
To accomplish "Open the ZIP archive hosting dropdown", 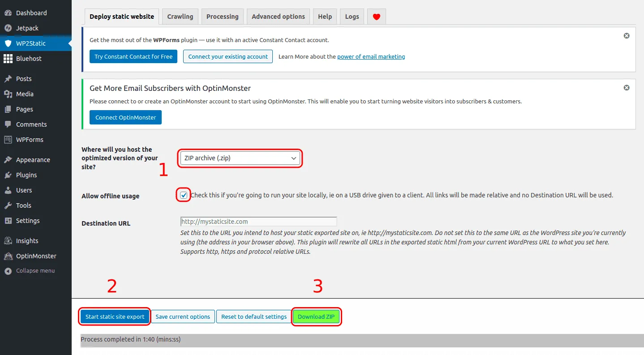I will 240,158.
